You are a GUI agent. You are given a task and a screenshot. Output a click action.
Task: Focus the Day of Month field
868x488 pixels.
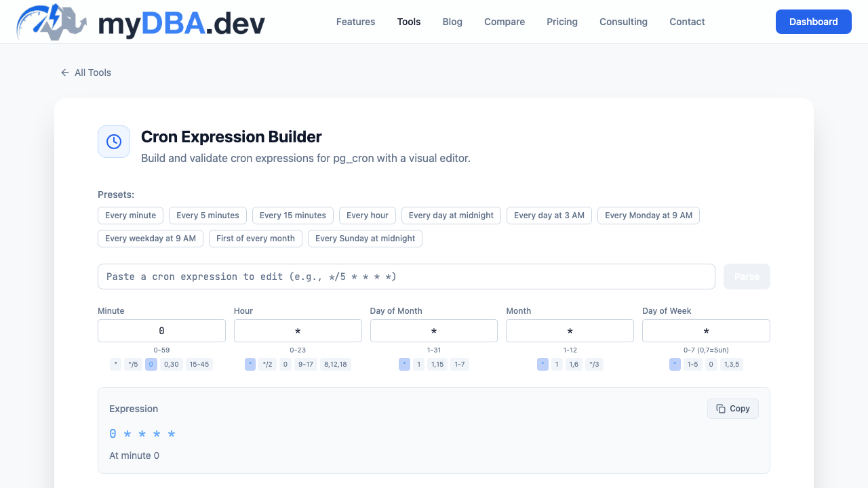434,331
